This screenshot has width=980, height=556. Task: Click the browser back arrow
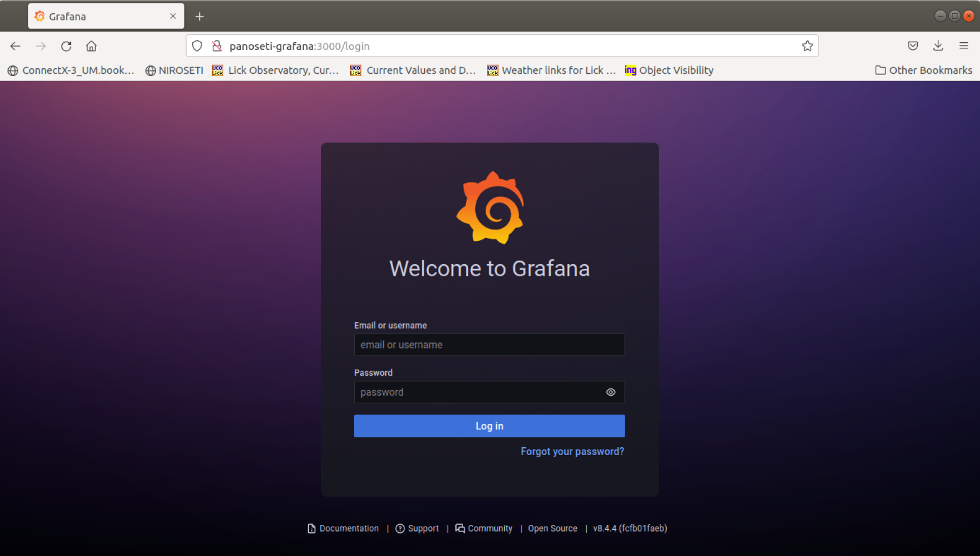click(x=15, y=46)
